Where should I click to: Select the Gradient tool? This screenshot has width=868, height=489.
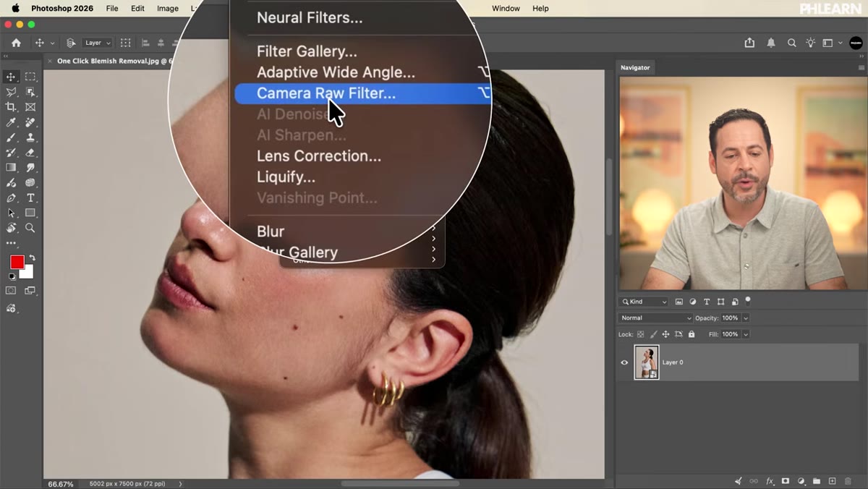click(11, 168)
